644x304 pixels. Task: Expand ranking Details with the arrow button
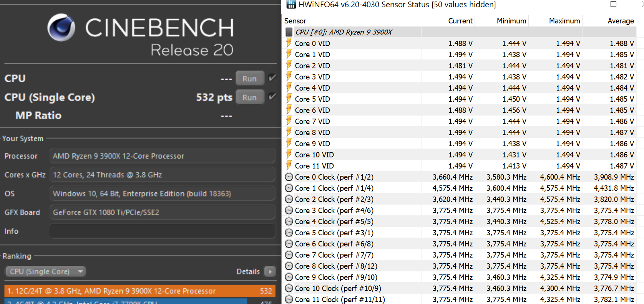[270, 272]
